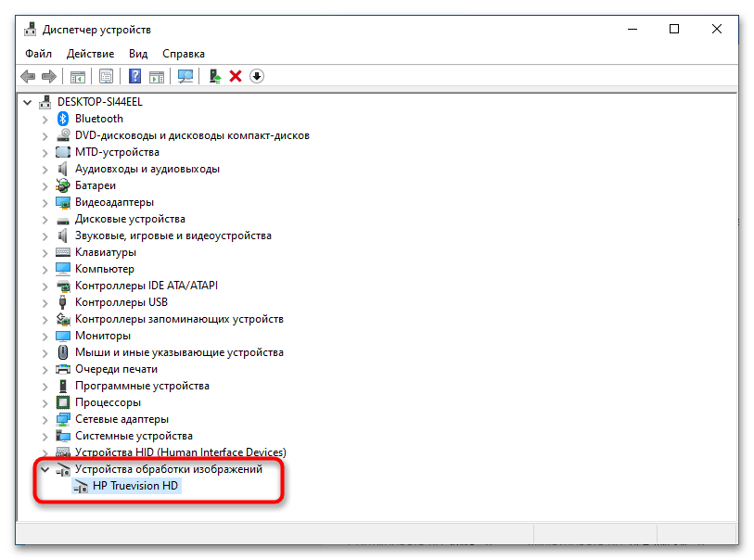Screen dimensions: 754x560
Task: Expand Звуковые, игровые и видеоустройства
Action: [45, 236]
